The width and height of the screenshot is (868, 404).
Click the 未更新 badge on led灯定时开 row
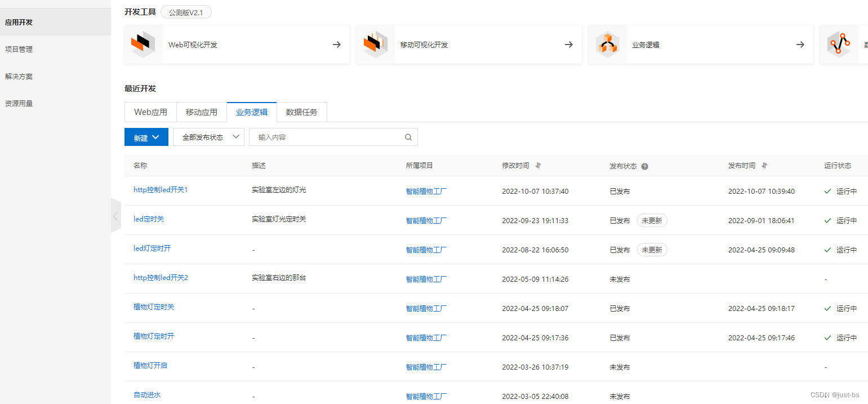coord(652,250)
